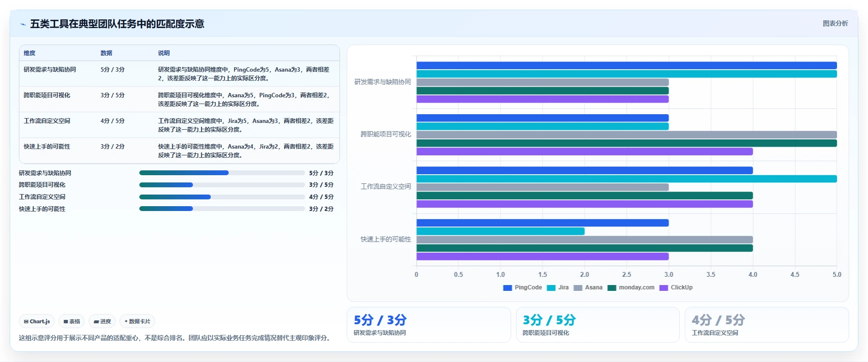Toggle the ClickUp legend label

(681, 287)
